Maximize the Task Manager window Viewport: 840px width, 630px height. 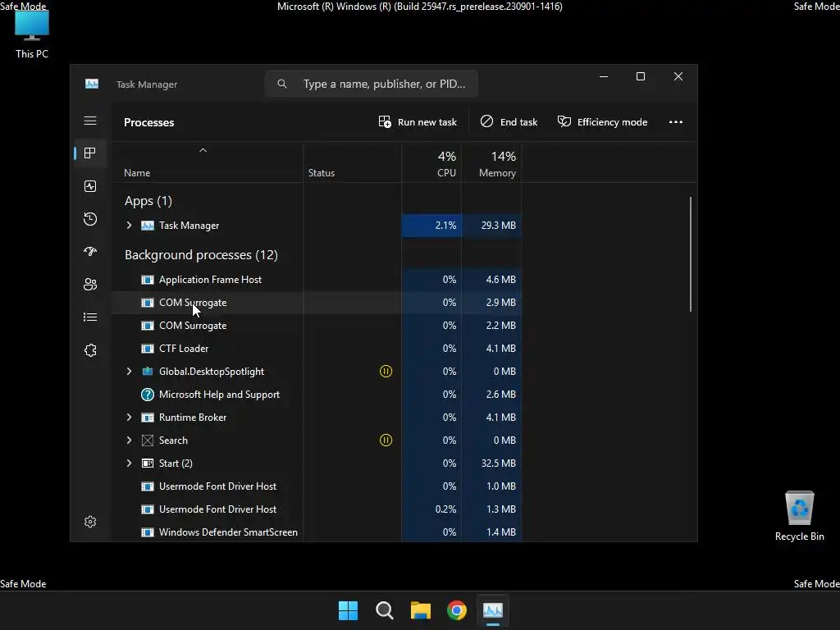click(640, 76)
